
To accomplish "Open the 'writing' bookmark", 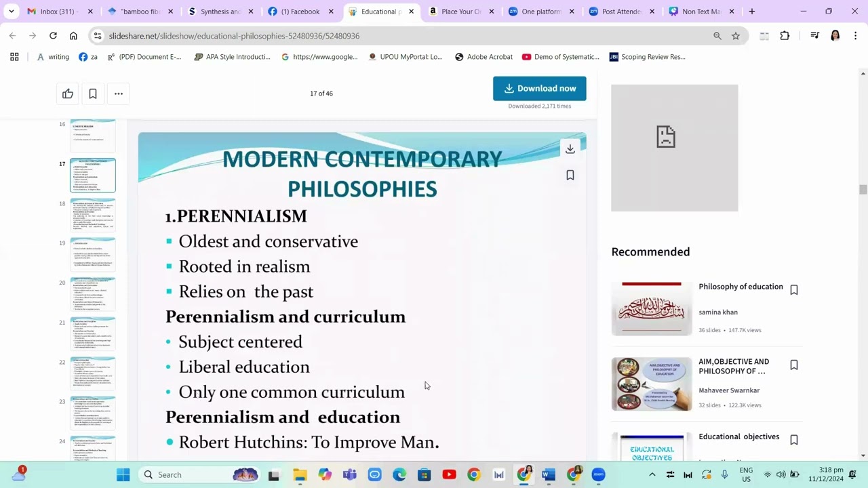I will [53, 57].
